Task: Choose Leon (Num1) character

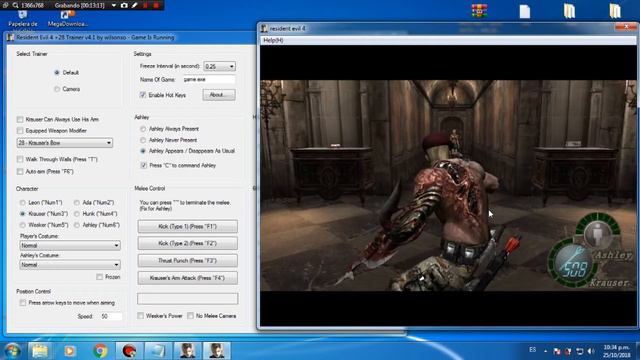Action: pos(22,203)
